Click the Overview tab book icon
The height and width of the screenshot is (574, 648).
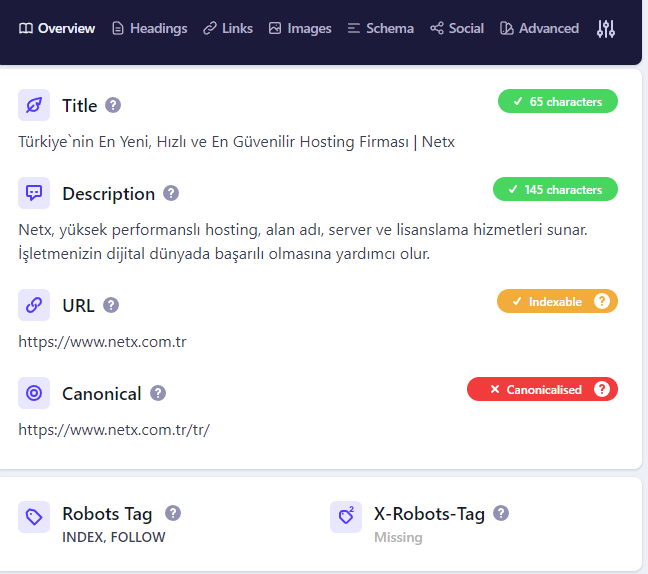point(26,29)
